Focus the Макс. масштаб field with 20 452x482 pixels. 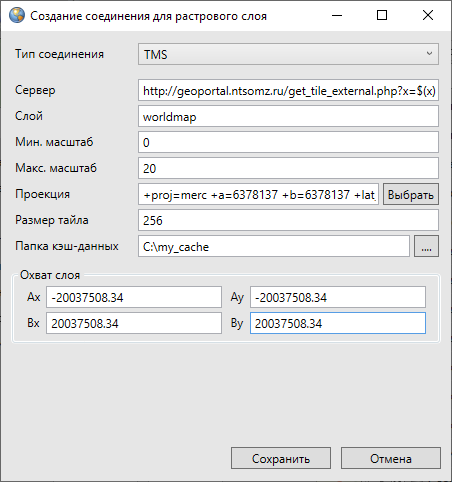point(288,168)
